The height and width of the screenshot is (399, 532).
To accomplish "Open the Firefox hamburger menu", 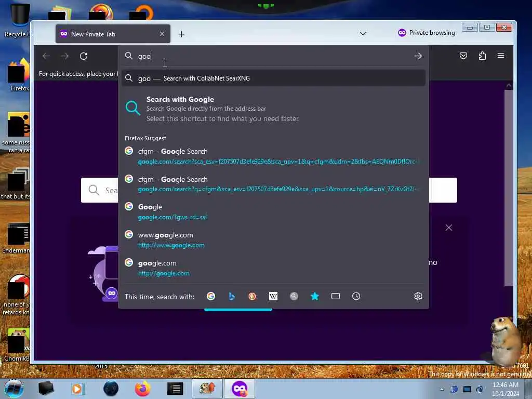I will [501, 56].
